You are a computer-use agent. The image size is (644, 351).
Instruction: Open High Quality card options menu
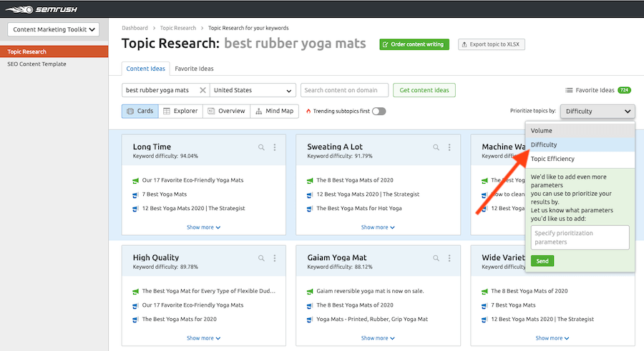click(x=275, y=258)
